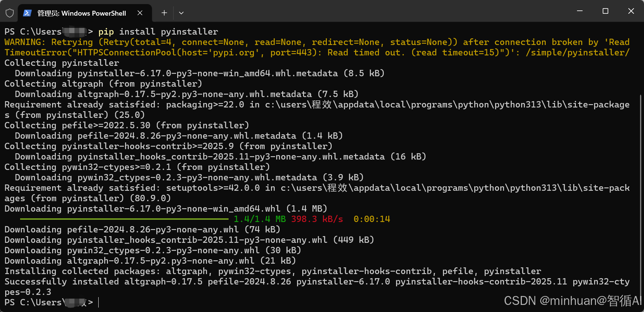Screen dimensions: 644x312
Task: Click 'Downloading pyinstaller_hooks_contrib-2025.11' (449 kB) line
Action: (x=189, y=240)
